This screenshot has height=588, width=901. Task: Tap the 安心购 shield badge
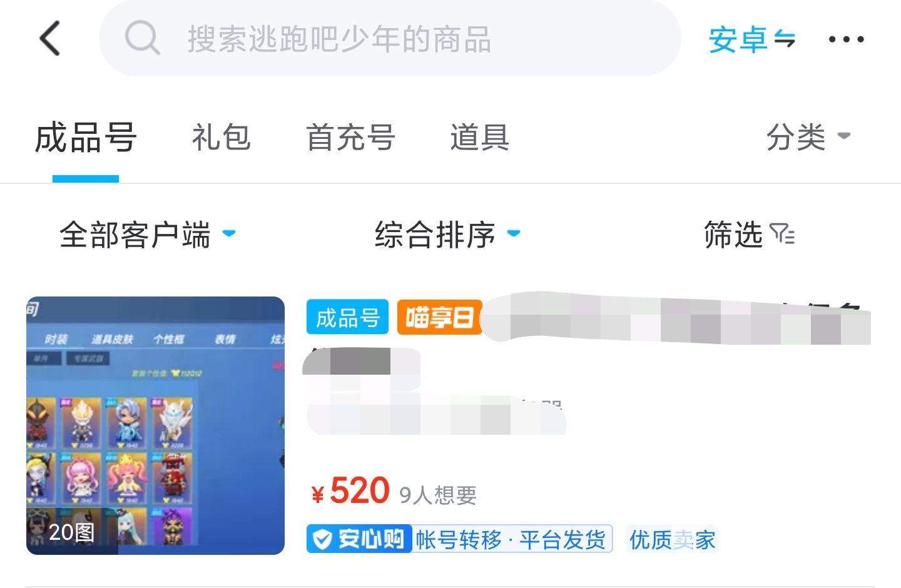point(359,539)
